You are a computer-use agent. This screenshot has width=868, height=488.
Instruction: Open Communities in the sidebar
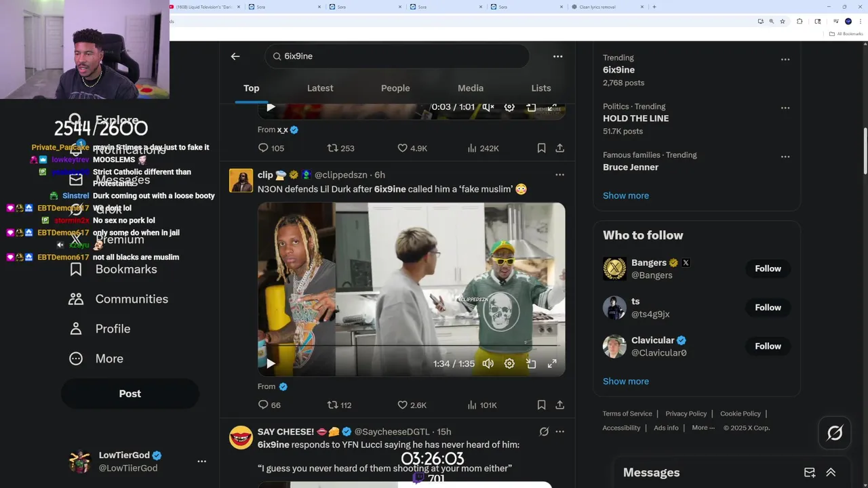point(119,299)
